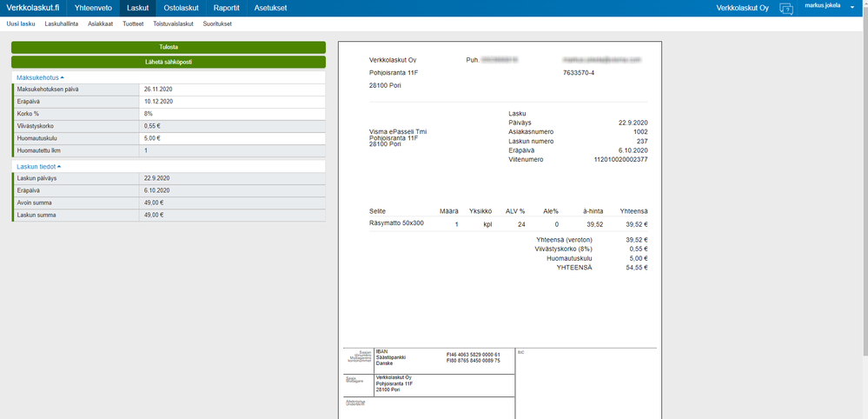Click the Avoin summa value 49,00 €
The height and width of the screenshot is (419, 868).
pos(154,203)
